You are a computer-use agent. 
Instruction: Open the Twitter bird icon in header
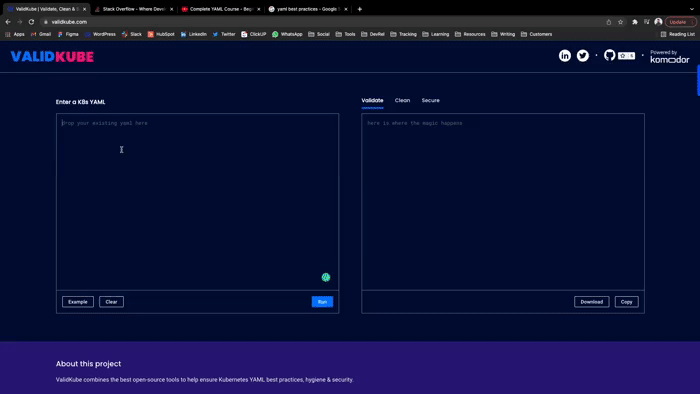[x=583, y=56]
